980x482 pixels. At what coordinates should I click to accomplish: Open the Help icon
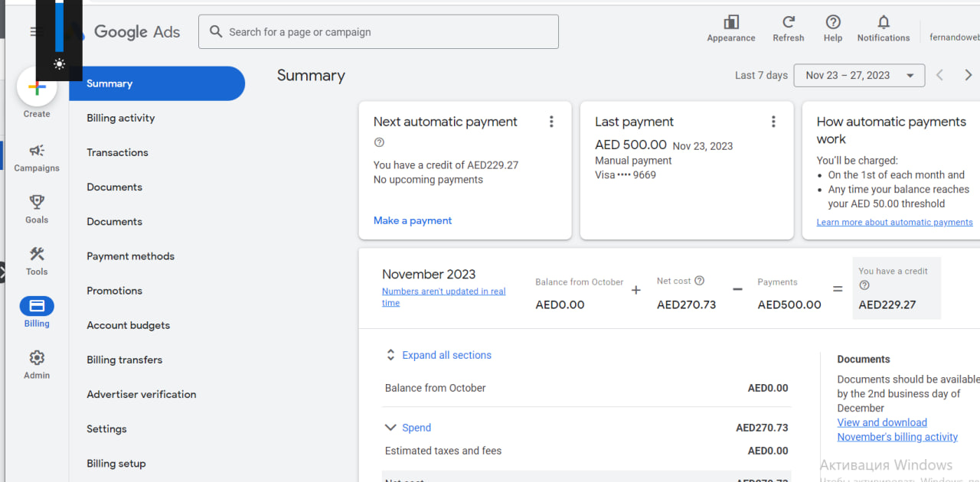(x=833, y=23)
